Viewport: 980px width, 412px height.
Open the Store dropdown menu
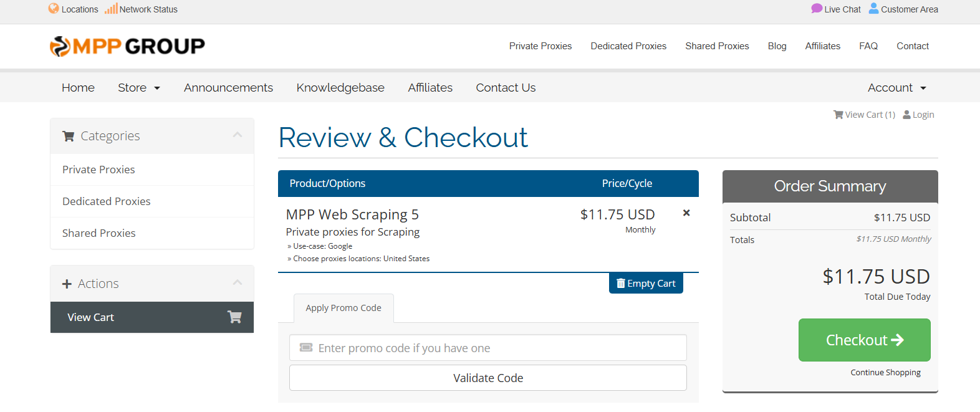139,88
